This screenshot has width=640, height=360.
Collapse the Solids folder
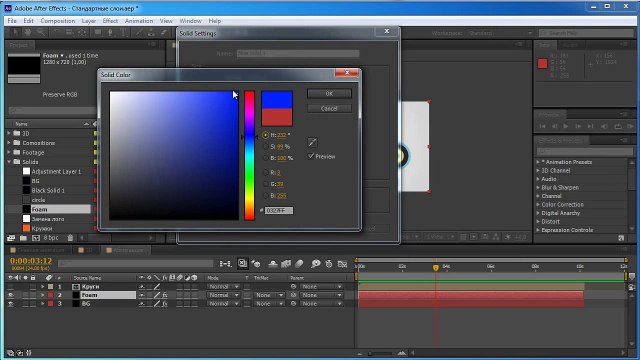[x=9, y=162]
